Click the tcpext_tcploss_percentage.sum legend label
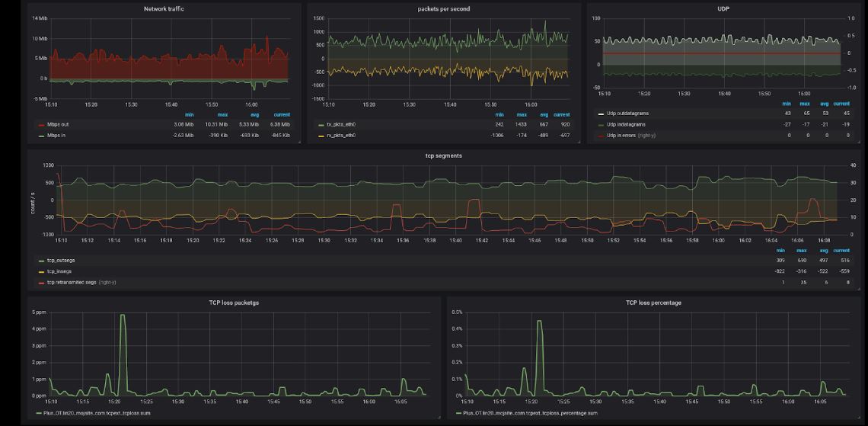The image size is (868, 426). [x=529, y=413]
